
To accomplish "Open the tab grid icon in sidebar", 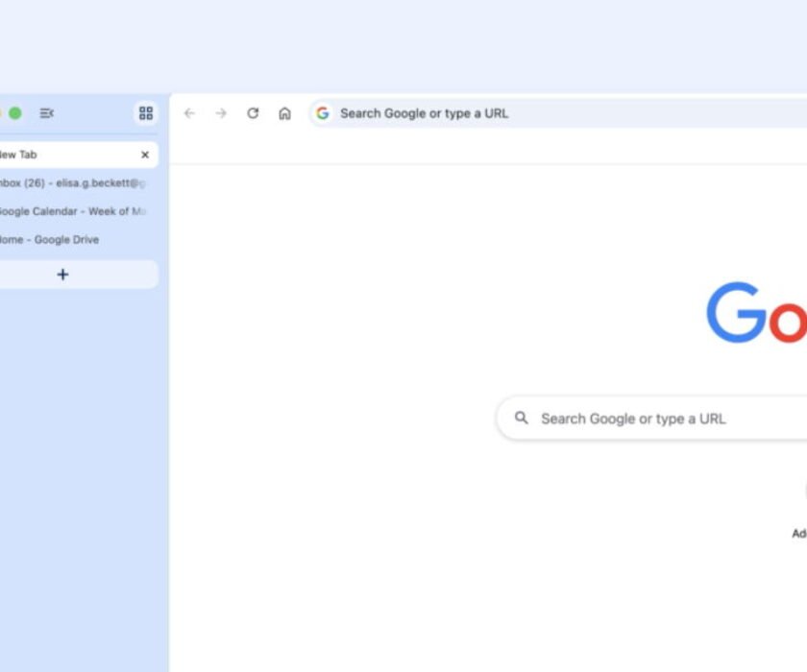I will [x=145, y=112].
